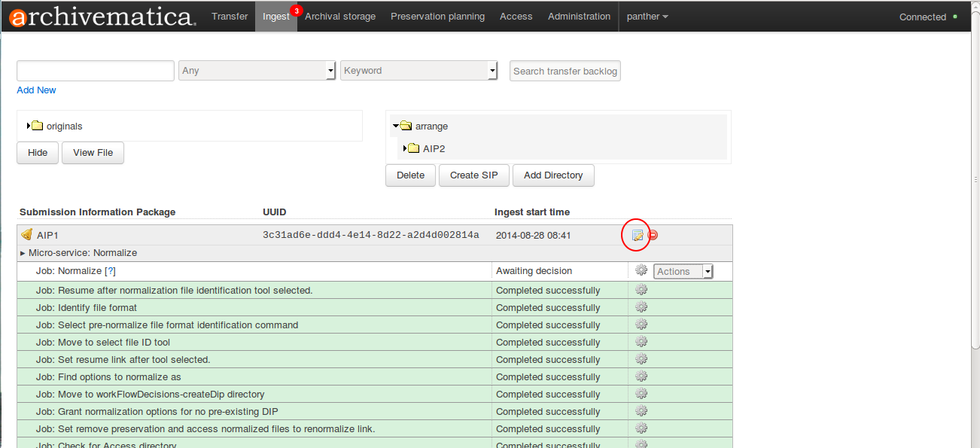The image size is (980, 448).
Task: Collapse the Micro-service: Normalize section
Action: 23,253
